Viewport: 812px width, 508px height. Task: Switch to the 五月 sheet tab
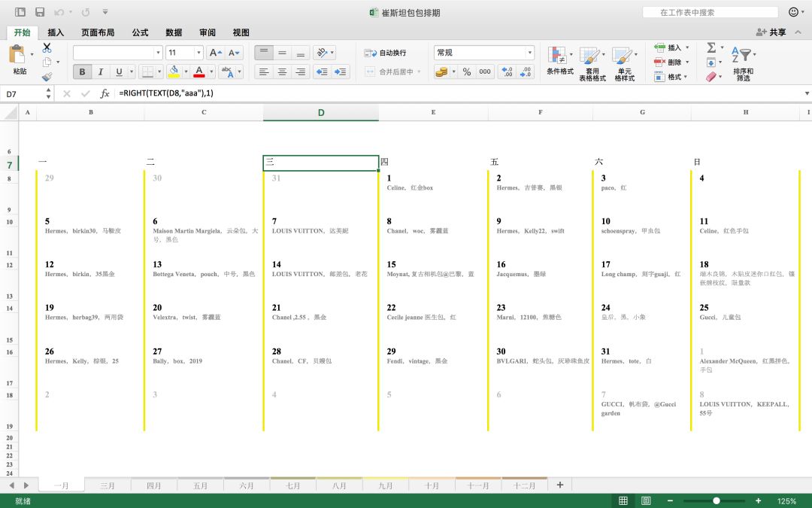201,485
